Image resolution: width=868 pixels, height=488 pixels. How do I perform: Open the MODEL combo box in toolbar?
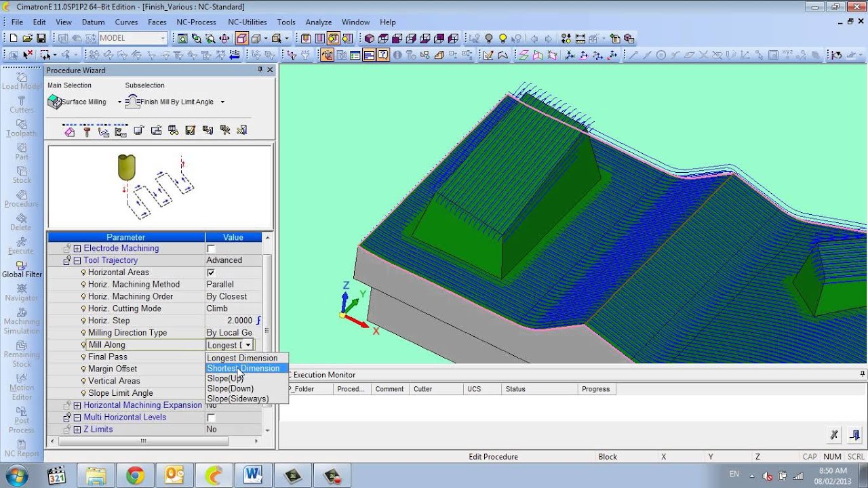point(132,39)
